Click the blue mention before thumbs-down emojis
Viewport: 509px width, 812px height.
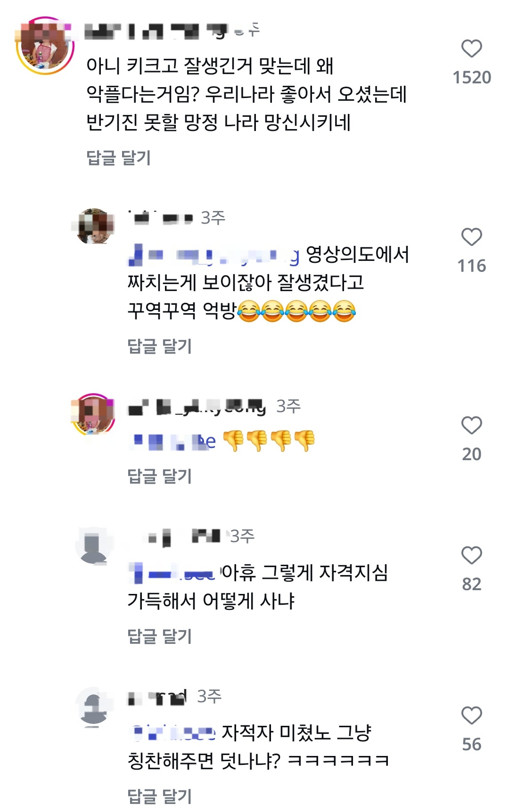pyautogui.click(x=172, y=441)
